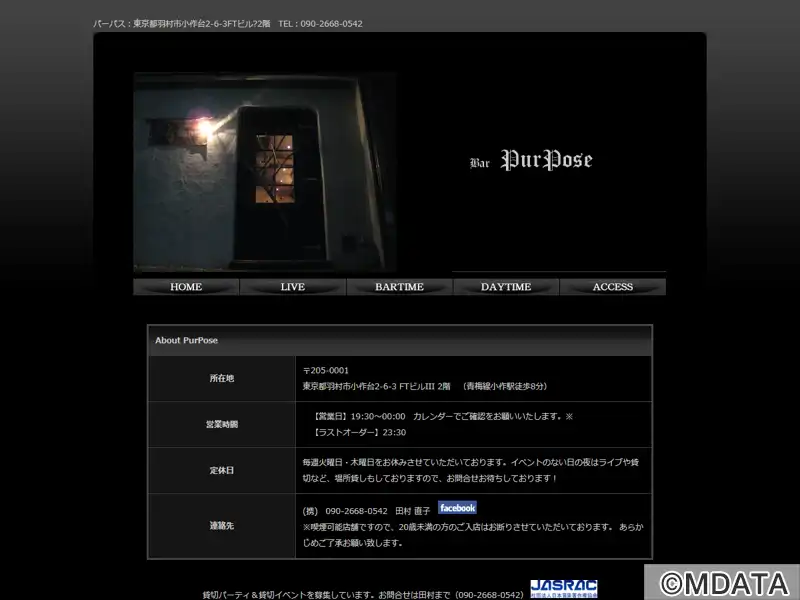Click the 定休日 row label
The image size is (800, 600).
coord(221,470)
